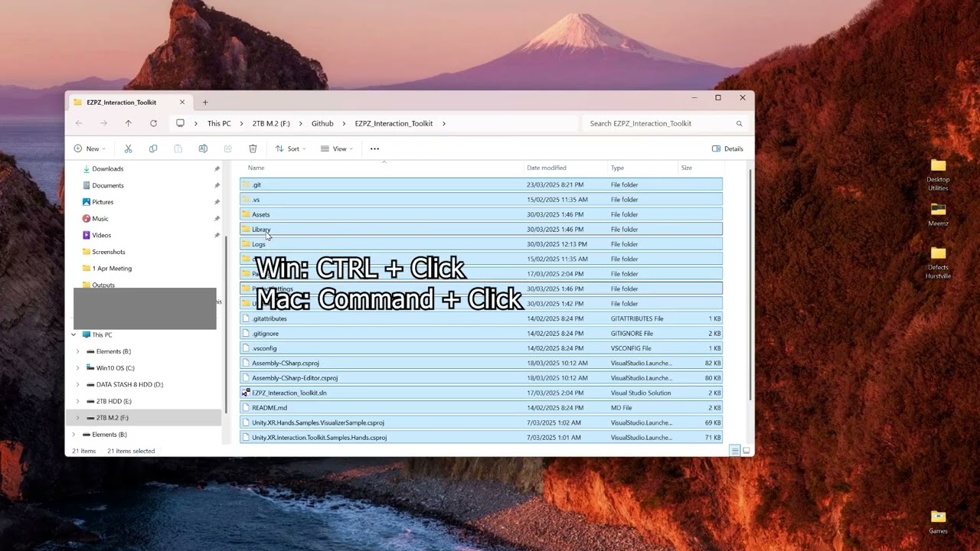The height and width of the screenshot is (551, 980).
Task: Switch to details view icon in status bar
Action: [x=734, y=451]
